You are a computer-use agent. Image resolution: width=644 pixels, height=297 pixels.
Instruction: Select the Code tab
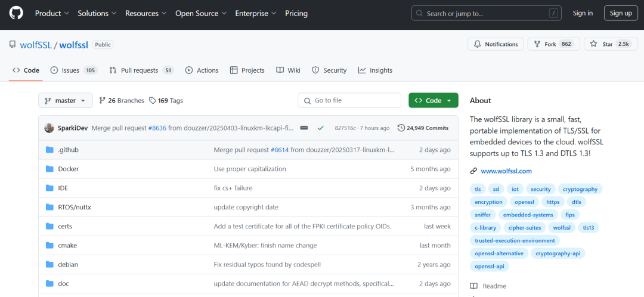click(26, 70)
